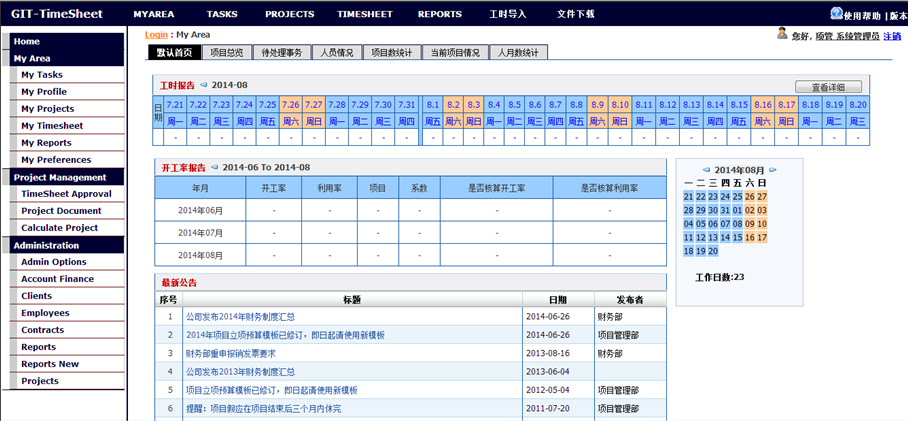
Task: Open TimeSheet Approval in sidebar
Action: (66, 194)
